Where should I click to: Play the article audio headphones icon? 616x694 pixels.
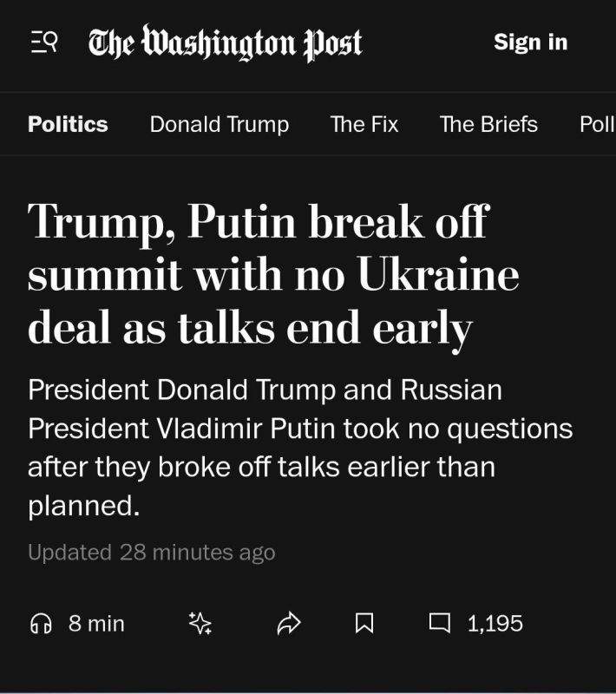pos(41,622)
